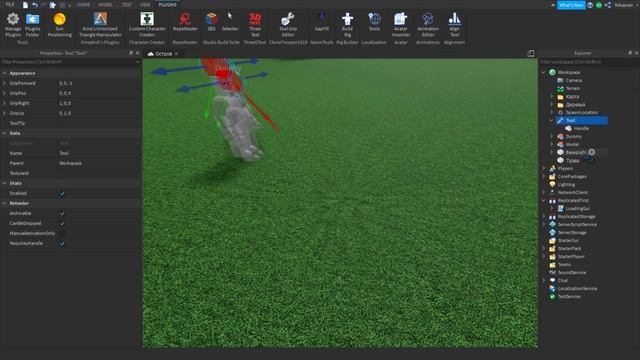This screenshot has width=640, height=360.
Task: Open the Build Rig plugin
Action: 347,24
